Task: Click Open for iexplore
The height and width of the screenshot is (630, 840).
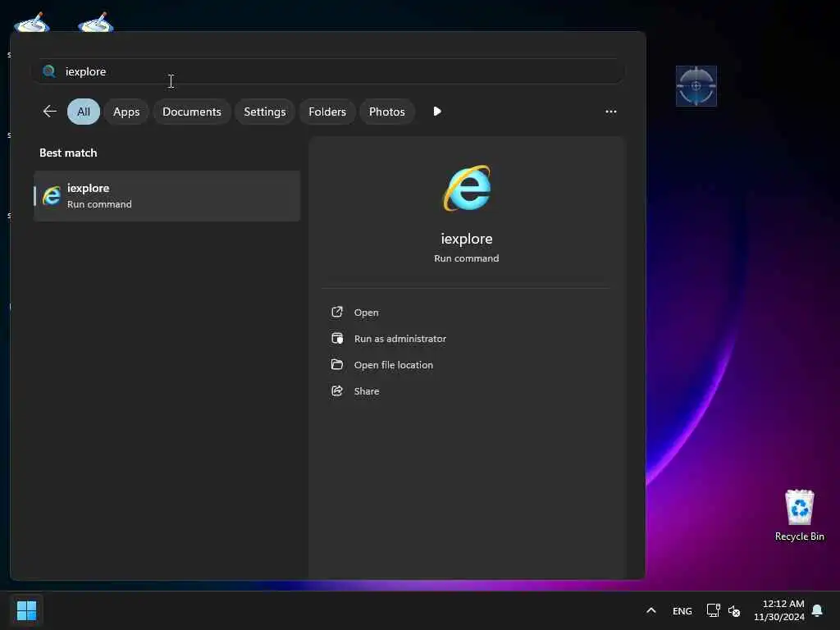Action: tap(366, 313)
